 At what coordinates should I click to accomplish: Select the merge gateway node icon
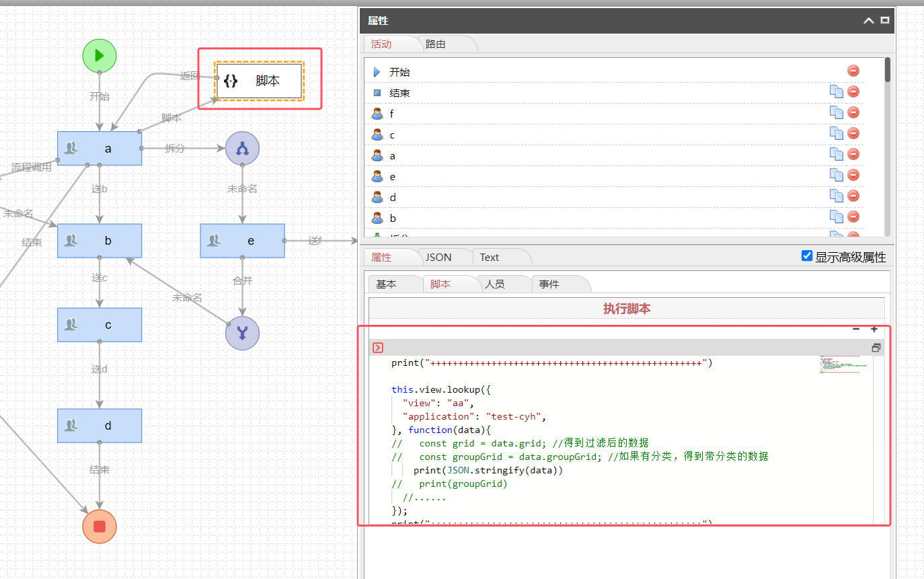pyautogui.click(x=242, y=333)
